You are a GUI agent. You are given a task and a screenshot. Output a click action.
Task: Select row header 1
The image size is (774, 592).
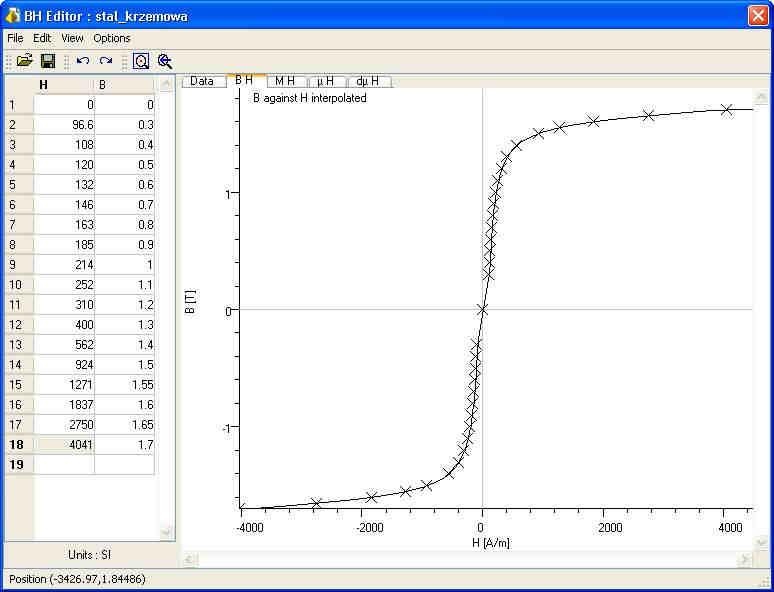19,105
